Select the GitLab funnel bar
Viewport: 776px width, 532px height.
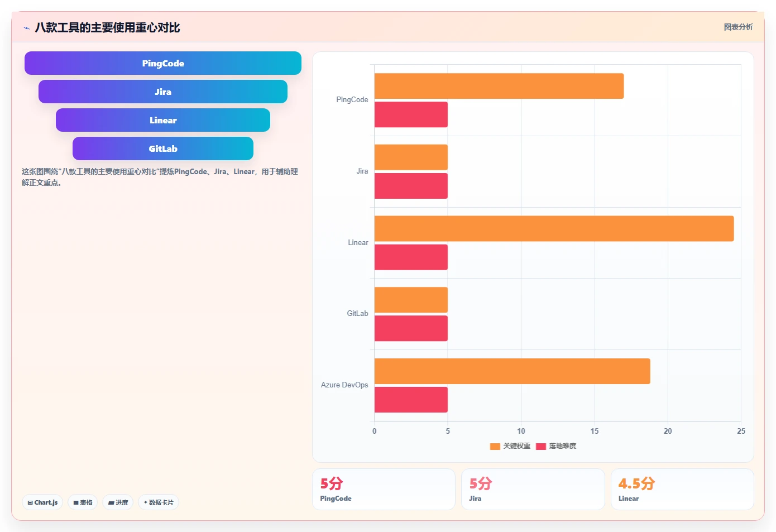coord(163,148)
